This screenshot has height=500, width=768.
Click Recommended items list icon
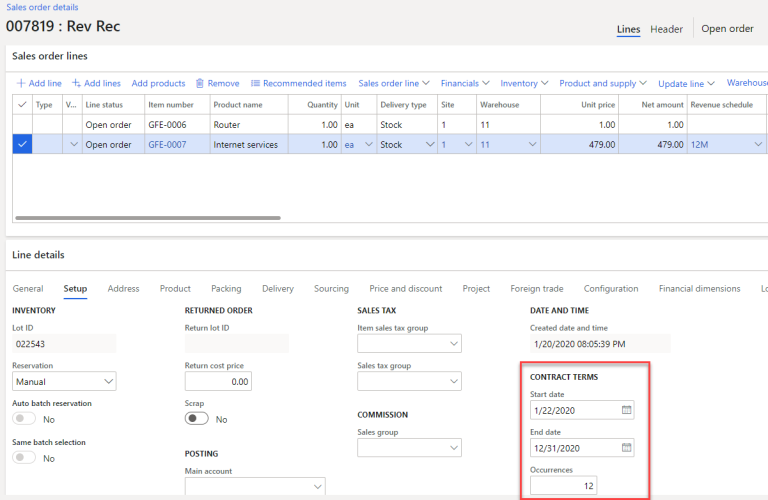point(256,83)
